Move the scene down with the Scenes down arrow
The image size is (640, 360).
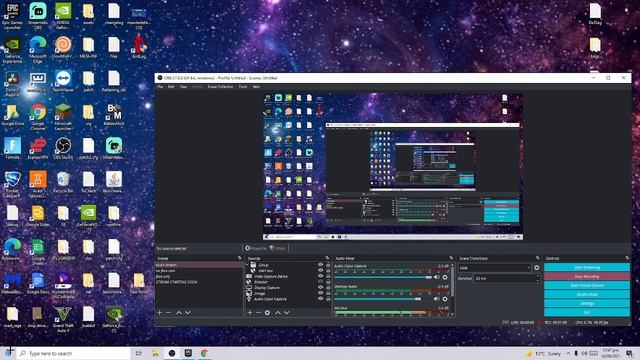(187, 313)
